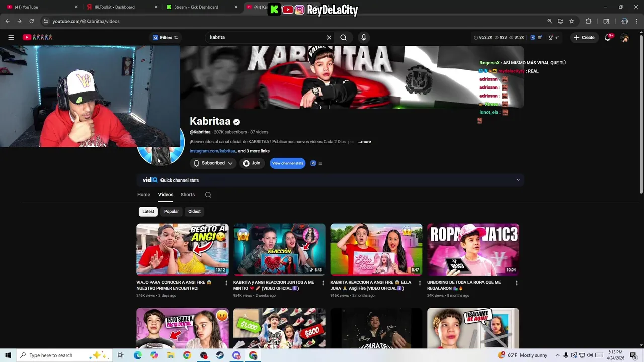This screenshot has height=362, width=644.
Task: Open options for VIAJO PARA CONOCER A ANGI video
Action: [226, 283]
